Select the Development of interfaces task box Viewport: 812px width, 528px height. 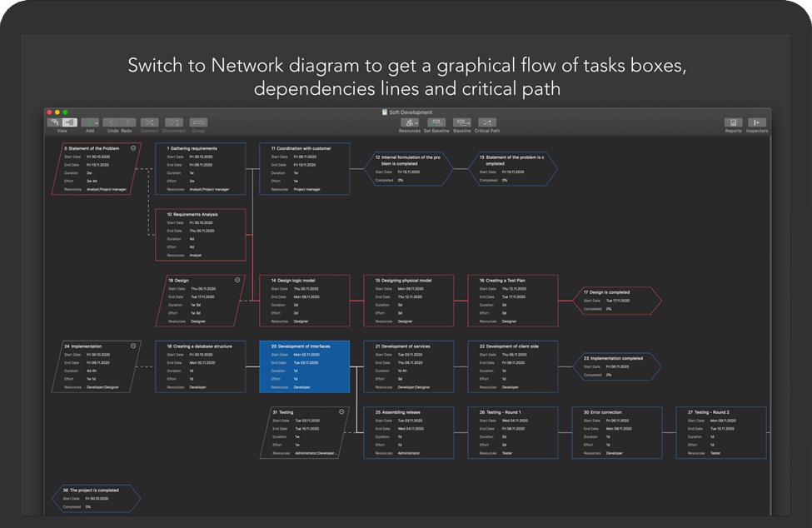click(303, 366)
